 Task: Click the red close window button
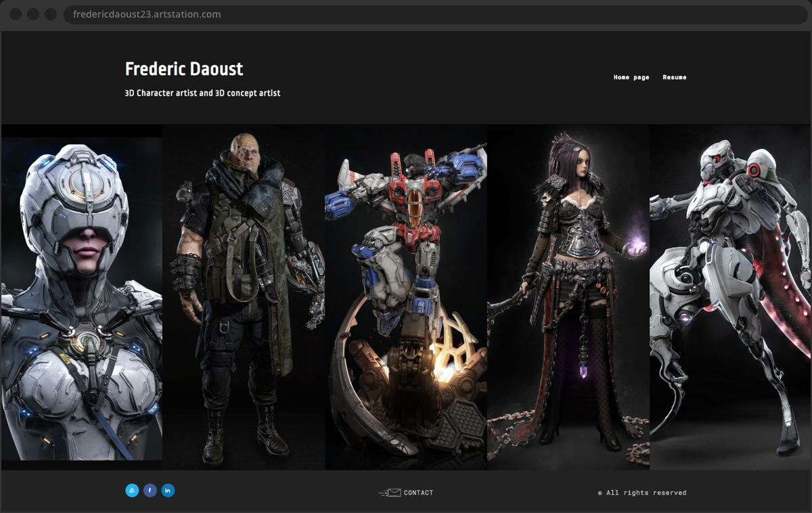(x=16, y=14)
